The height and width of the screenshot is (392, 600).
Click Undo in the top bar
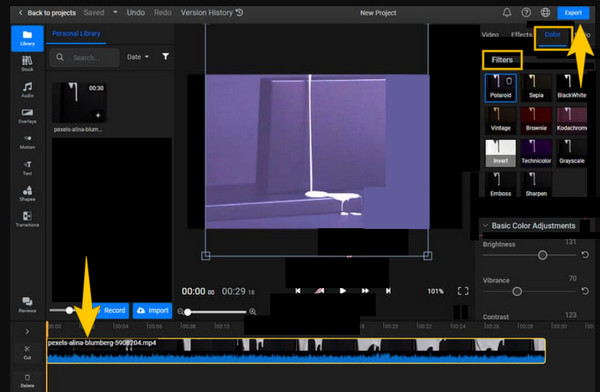tap(136, 13)
